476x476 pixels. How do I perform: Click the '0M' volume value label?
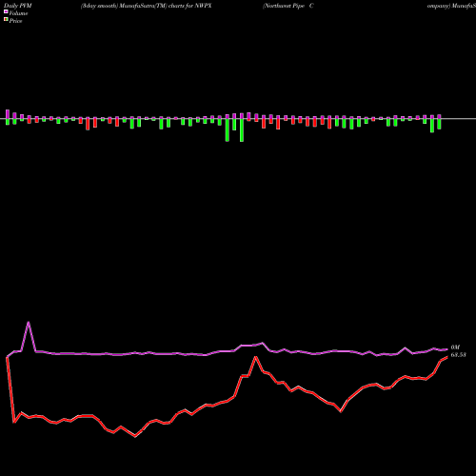pos(455,347)
